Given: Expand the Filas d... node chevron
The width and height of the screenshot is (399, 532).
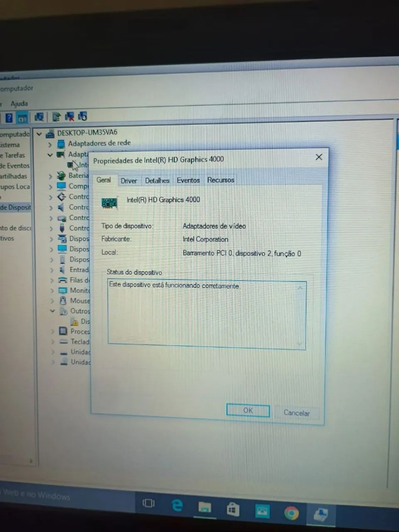Looking at the screenshot, I should coord(52,281).
